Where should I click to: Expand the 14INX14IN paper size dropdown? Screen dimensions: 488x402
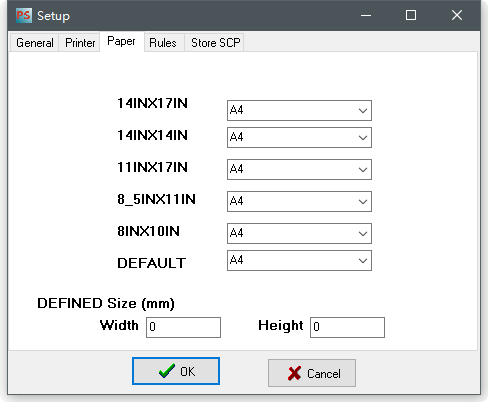pos(299,137)
